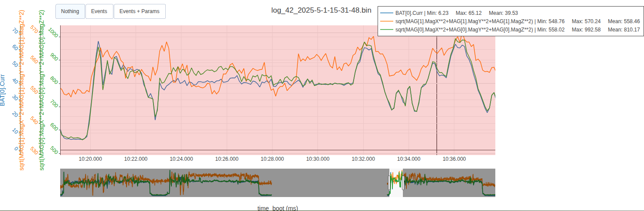This screenshot has width=644, height=211.
Task: Toggle the MAG[1] magnitude legend entry
Action: coord(510,21)
